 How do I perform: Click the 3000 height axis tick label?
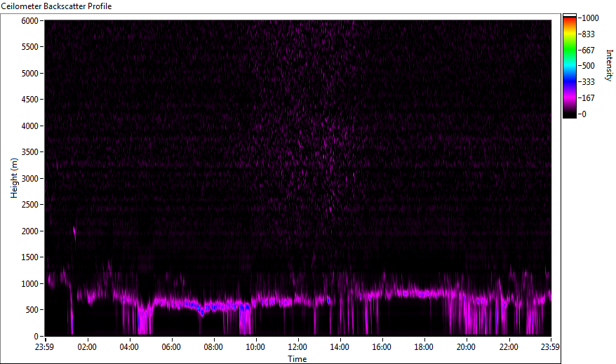30,179
